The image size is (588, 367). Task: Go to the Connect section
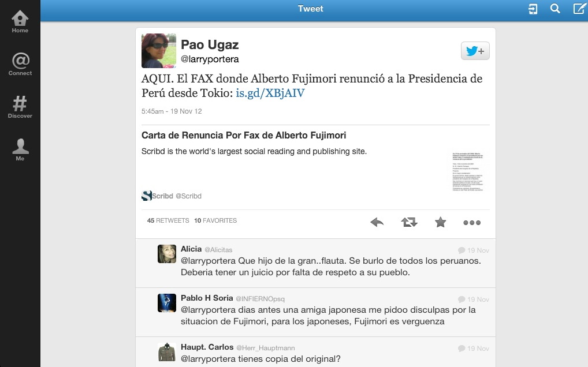[20, 64]
